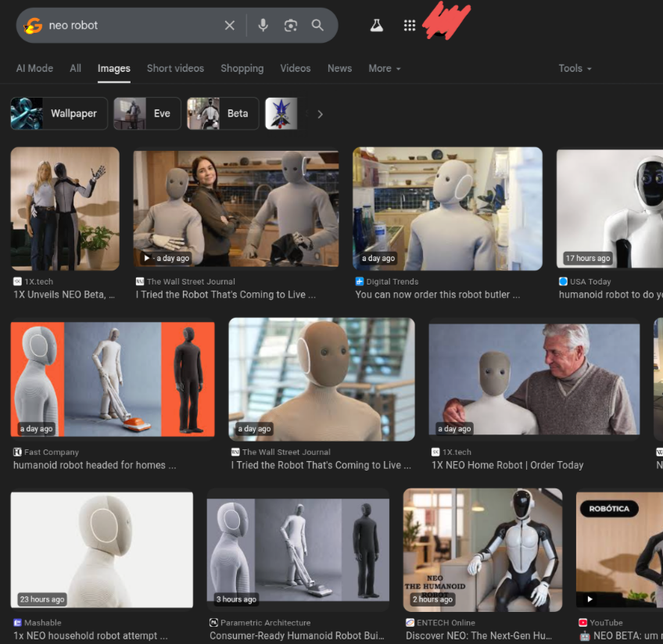The width and height of the screenshot is (663, 644).
Task: Open the Parametric Architecture 3 hours ago image
Action: coord(298,549)
